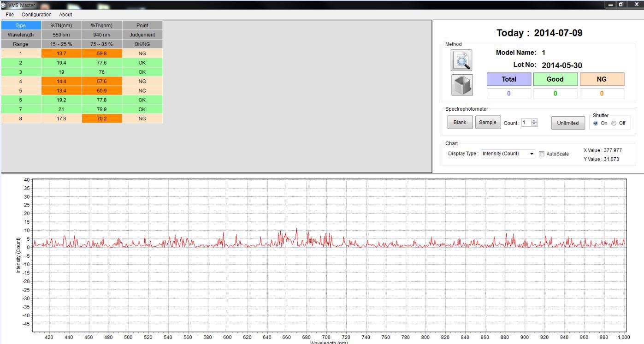Click the Sample button

click(x=488, y=123)
